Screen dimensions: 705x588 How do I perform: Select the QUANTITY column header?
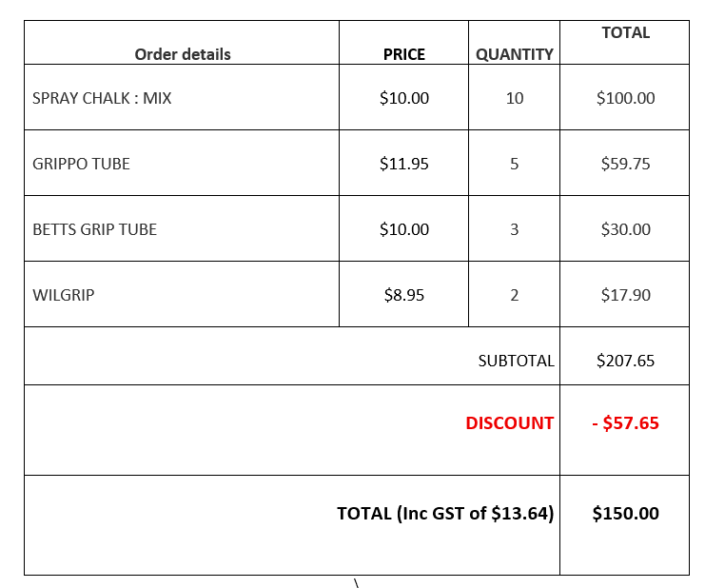pos(515,54)
